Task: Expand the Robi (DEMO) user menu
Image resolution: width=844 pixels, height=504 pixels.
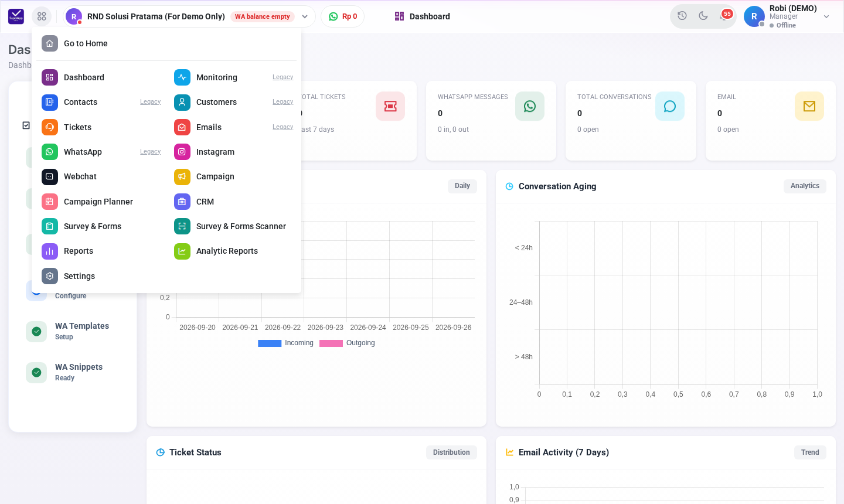Action: click(x=826, y=16)
